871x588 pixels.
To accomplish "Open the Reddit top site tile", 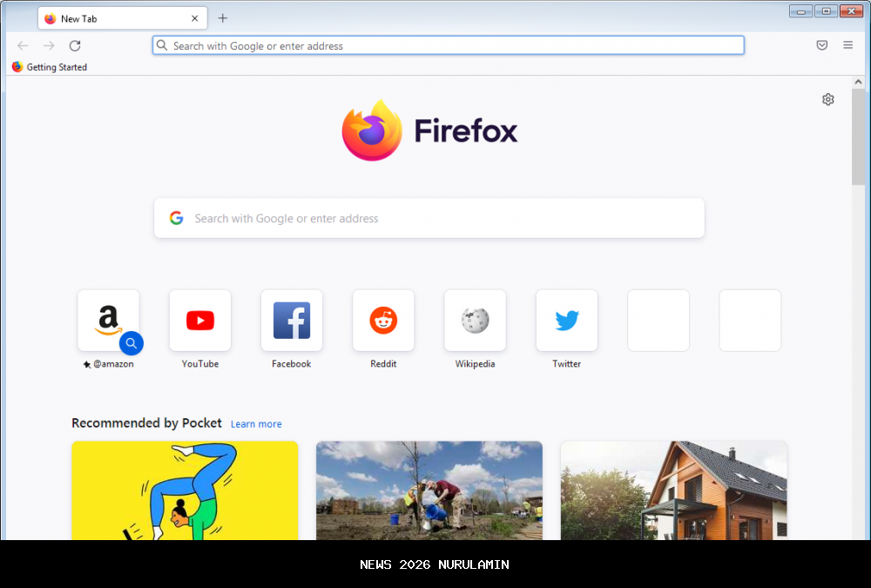I will point(383,321).
